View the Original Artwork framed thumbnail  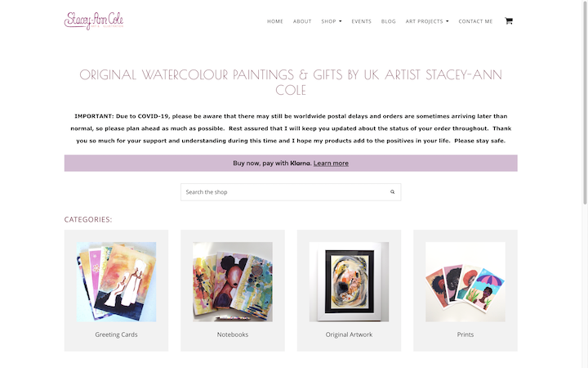[x=349, y=281]
